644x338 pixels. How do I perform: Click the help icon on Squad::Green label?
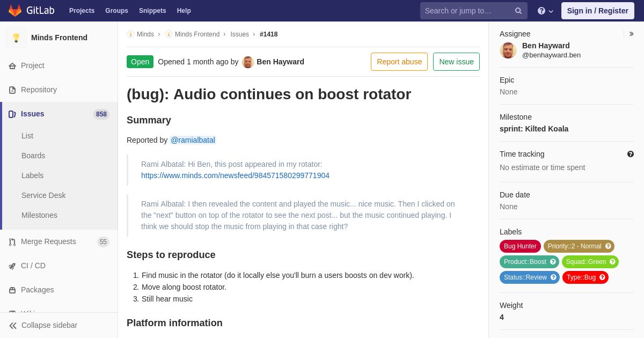pos(612,262)
